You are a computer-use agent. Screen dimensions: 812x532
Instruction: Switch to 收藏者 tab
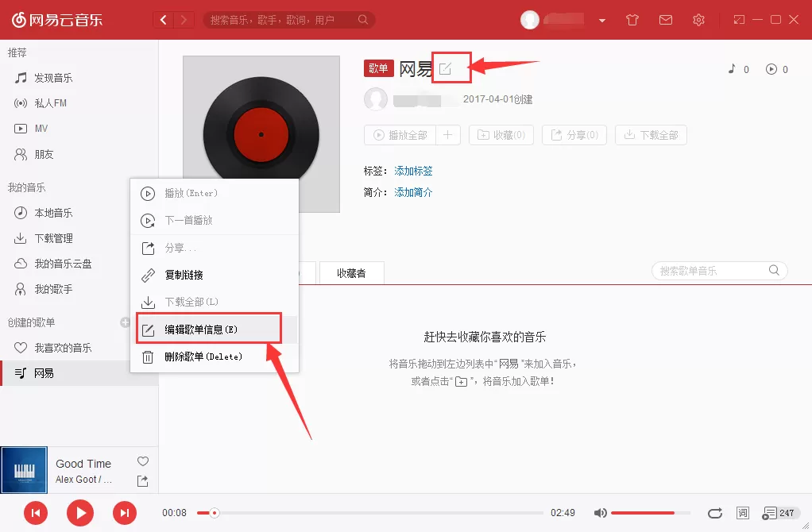352,273
